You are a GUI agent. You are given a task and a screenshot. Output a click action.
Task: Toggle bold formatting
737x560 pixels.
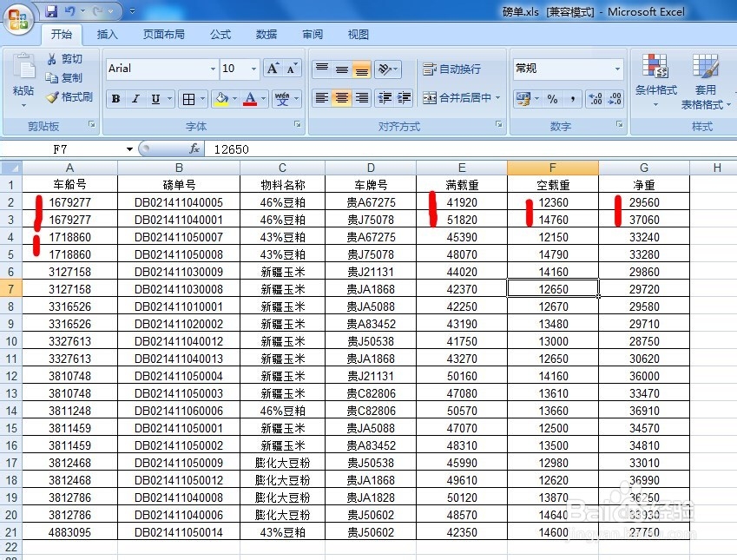115,98
